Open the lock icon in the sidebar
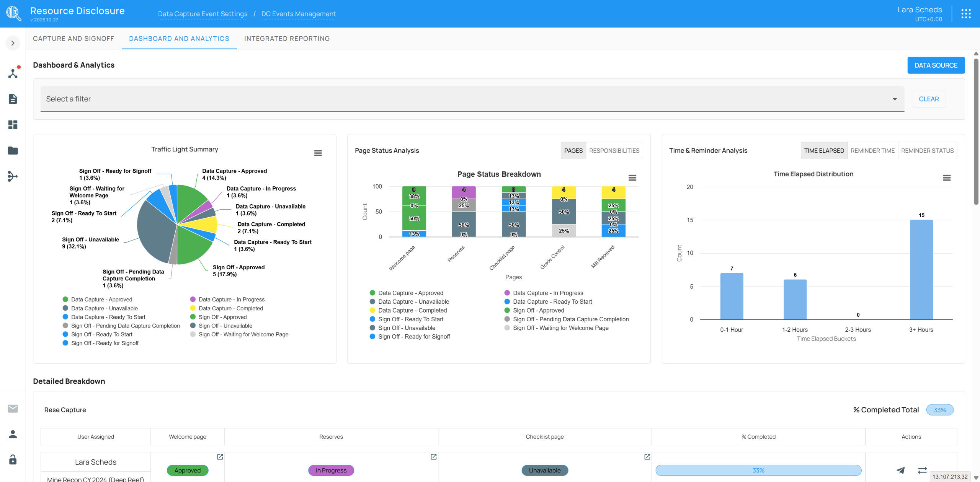This screenshot has width=980, height=482. [x=13, y=459]
